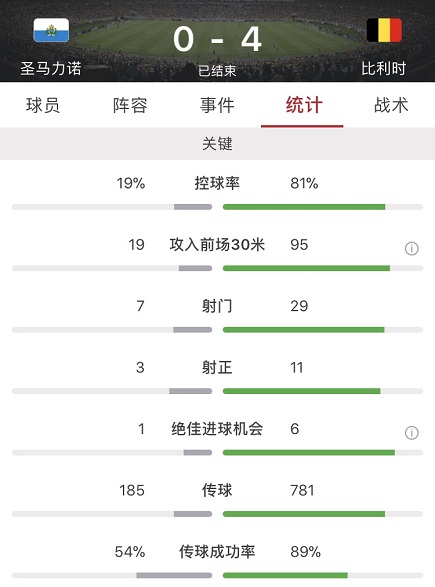The width and height of the screenshot is (435, 587).
Task: Switch to the 球员 tab
Action: pos(43,105)
